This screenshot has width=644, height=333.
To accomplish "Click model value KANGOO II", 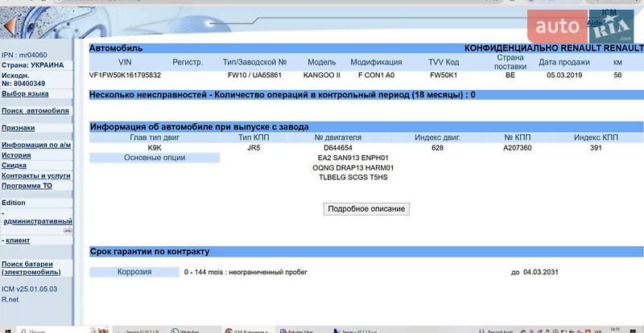I will tap(321, 75).
